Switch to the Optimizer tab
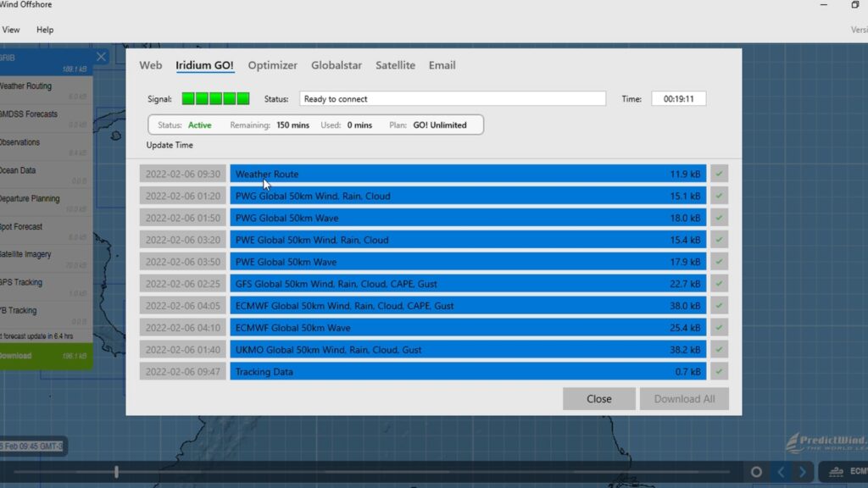The width and height of the screenshot is (868, 488). coord(272,65)
